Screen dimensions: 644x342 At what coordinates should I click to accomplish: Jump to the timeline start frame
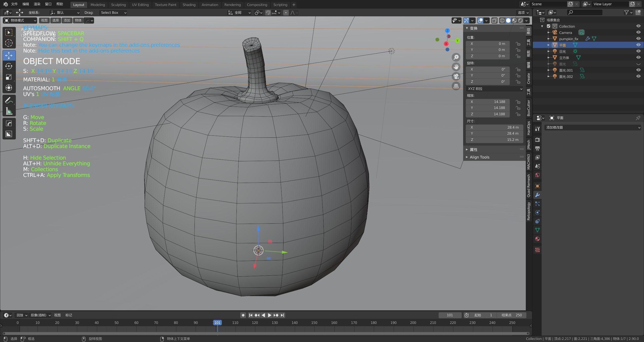pos(251,315)
